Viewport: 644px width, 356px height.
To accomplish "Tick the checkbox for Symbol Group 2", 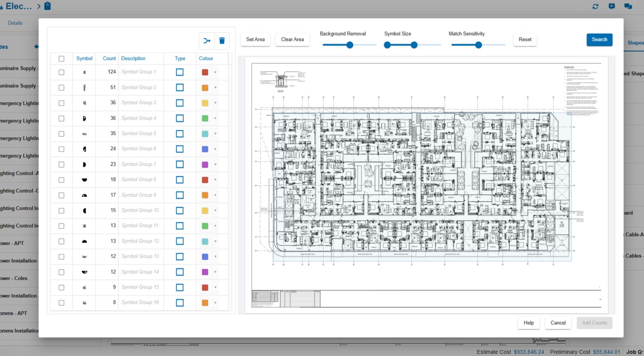I will tap(62, 88).
